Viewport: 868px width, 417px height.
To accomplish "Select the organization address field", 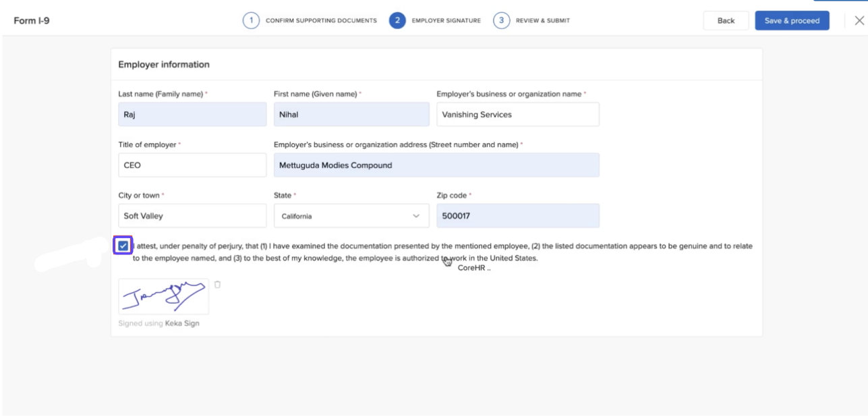I will pos(436,165).
